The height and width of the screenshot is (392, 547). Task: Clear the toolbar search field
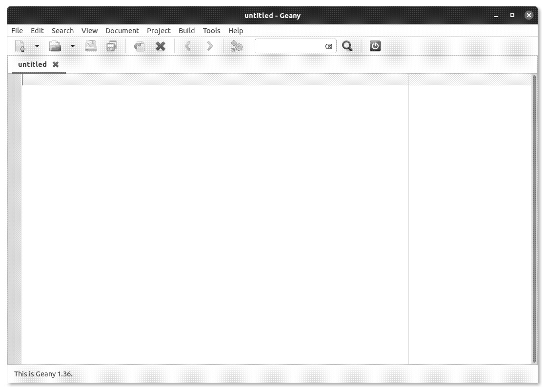point(328,46)
